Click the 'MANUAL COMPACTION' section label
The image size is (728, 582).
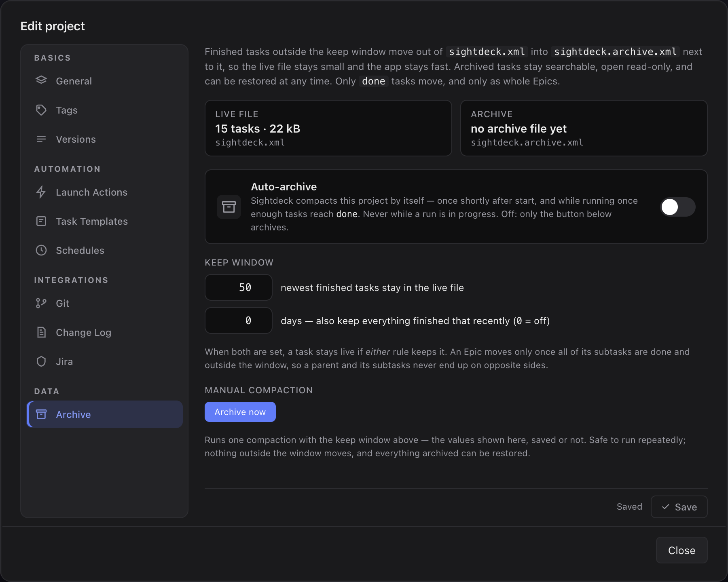(259, 390)
